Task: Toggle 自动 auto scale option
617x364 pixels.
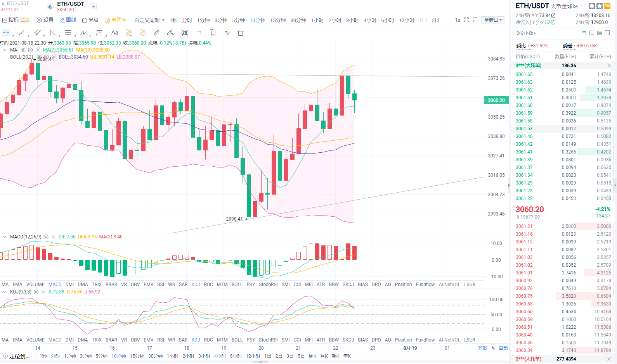Action: tap(503, 348)
